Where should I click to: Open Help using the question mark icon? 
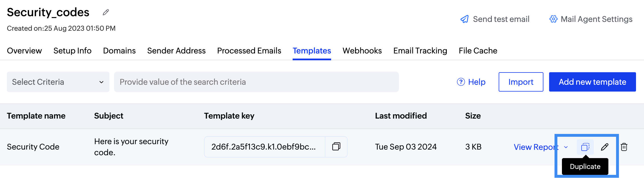click(461, 82)
